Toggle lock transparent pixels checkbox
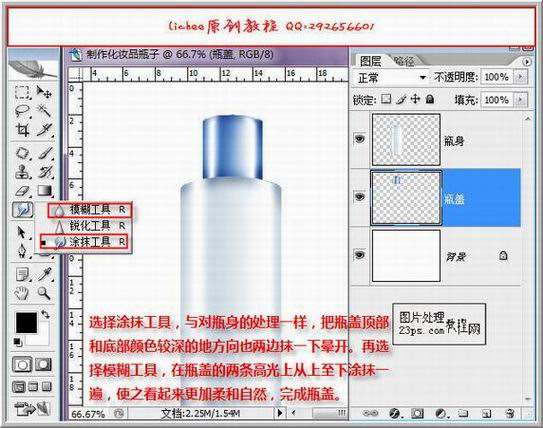The height and width of the screenshot is (428, 543). (386, 99)
